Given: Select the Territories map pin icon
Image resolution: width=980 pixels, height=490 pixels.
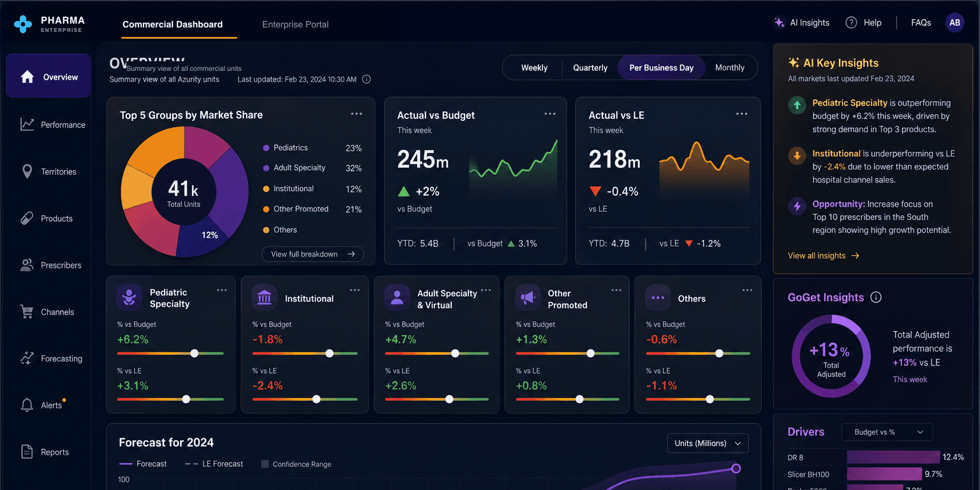Looking at the screenshot, I should (27, 172).
